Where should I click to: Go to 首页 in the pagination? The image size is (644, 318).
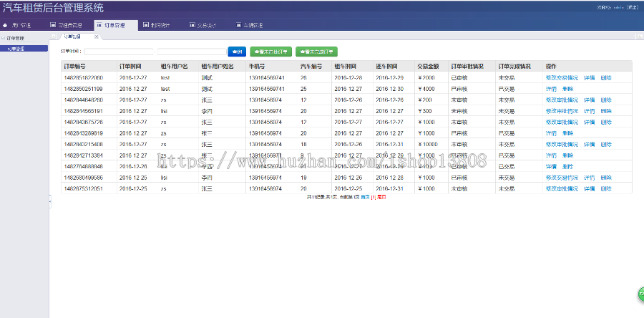[x=365, y=197]
